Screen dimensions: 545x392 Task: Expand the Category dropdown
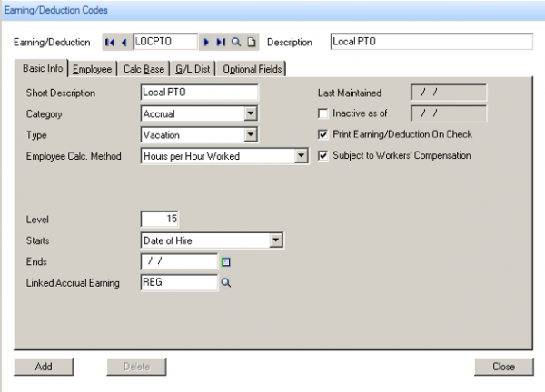pyautogui.click(x=252, y=114)
